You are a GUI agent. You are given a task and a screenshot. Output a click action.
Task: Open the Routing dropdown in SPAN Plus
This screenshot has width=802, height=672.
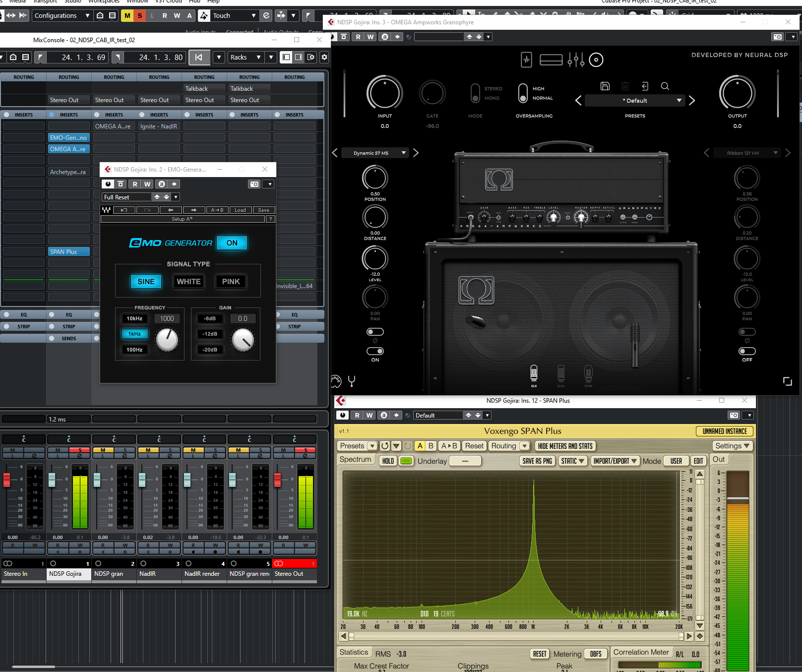[509, 446]
